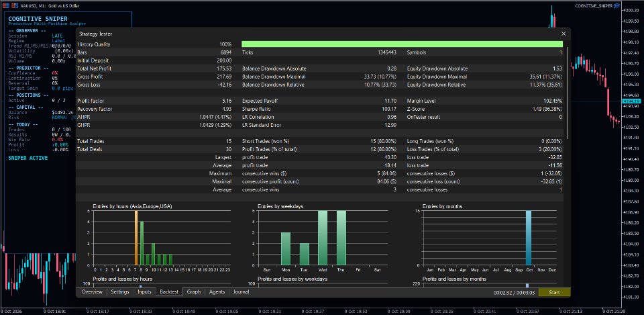Open the Settings tab
Image resolution: width=644 pixels, height=315 pixels.
[x=120, y=291]
